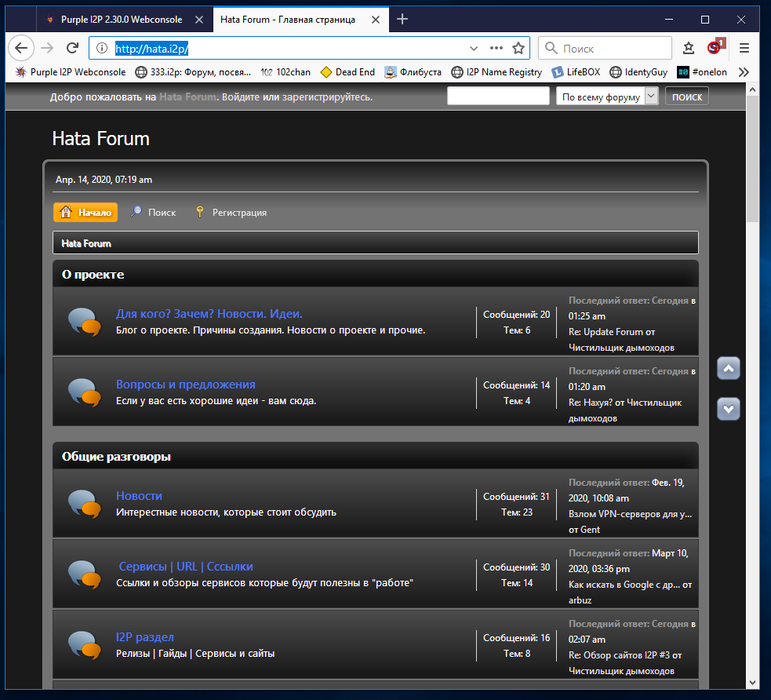Maximize the Firefox window
771x700 pixels.
coord(704,20)
